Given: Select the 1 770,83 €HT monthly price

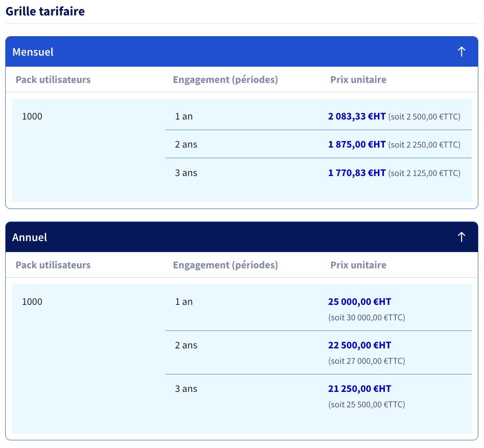Looking at the screenshot, I should coord(357,173).
